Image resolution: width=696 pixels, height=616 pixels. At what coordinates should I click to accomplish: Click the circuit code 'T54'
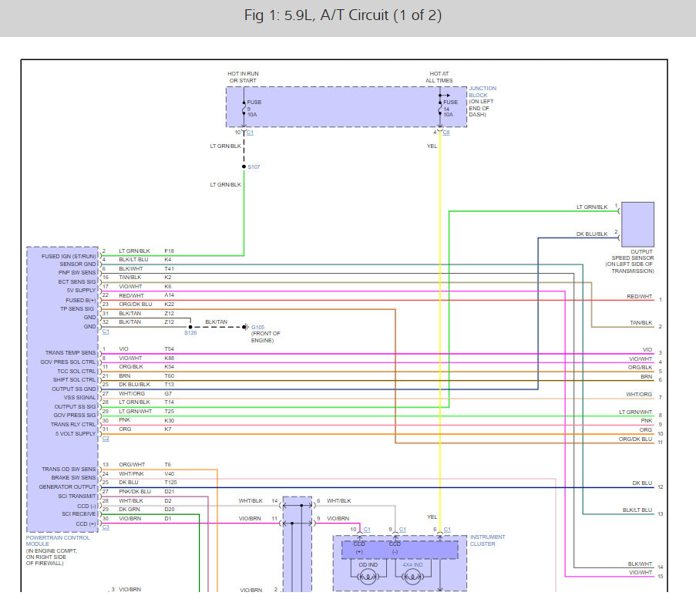(169, 349)
